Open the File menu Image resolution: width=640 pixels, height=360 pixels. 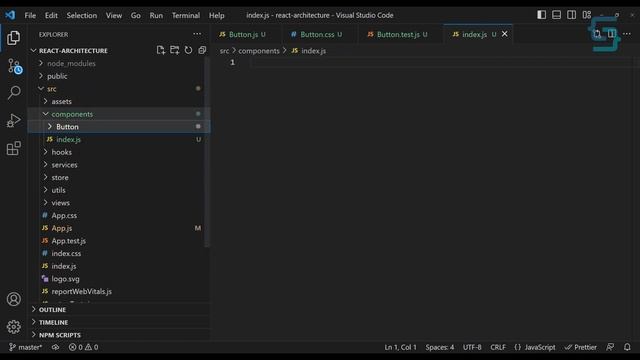[30, 16]
